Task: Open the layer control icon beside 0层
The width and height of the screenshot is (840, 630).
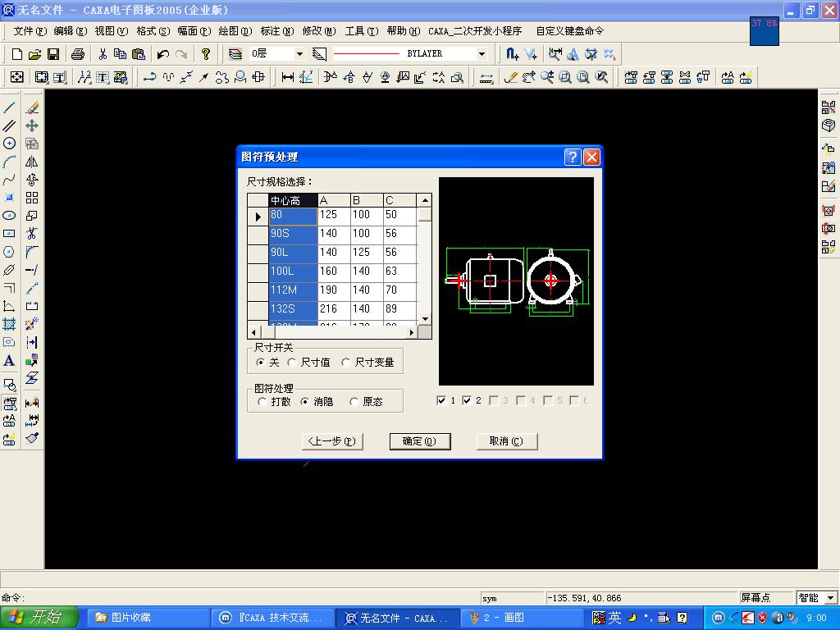Action: click(x=235, y=53)
